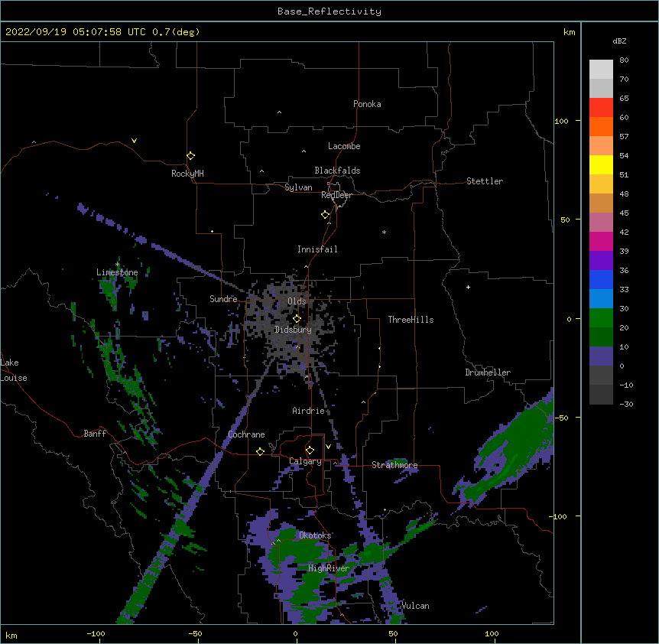This screenshot has width=659, height=644.
Task: Click white plus marker north of Drumheller
Action: [x=468, y=287]
